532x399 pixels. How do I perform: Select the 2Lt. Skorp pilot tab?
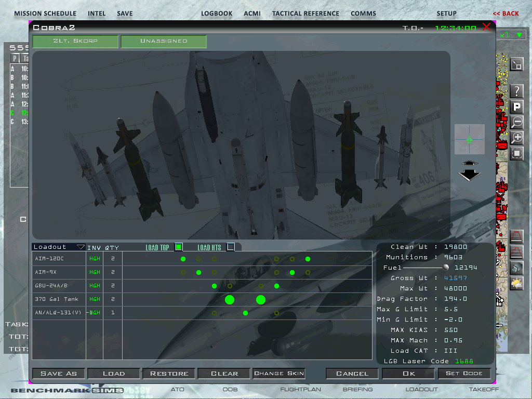pos(75,41)
